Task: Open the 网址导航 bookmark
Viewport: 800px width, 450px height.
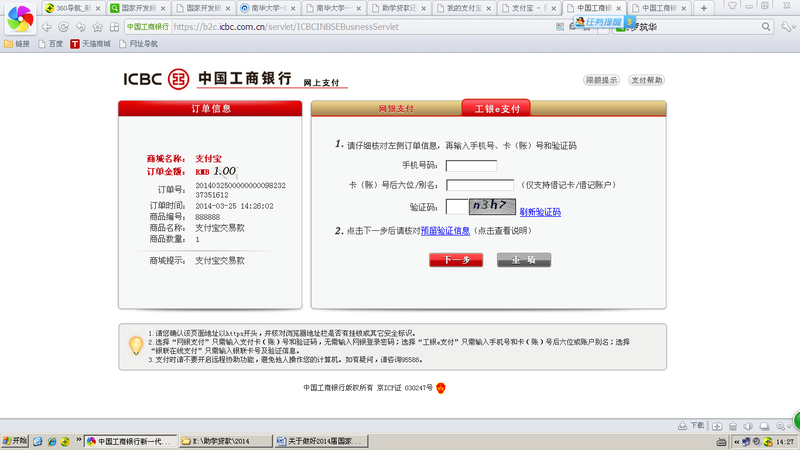Action: pos(138,44)
